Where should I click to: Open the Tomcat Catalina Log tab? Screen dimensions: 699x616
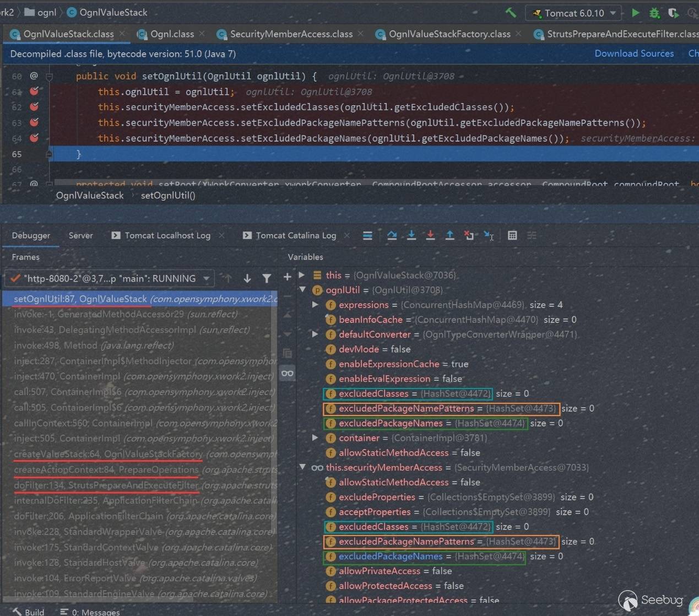295,235
